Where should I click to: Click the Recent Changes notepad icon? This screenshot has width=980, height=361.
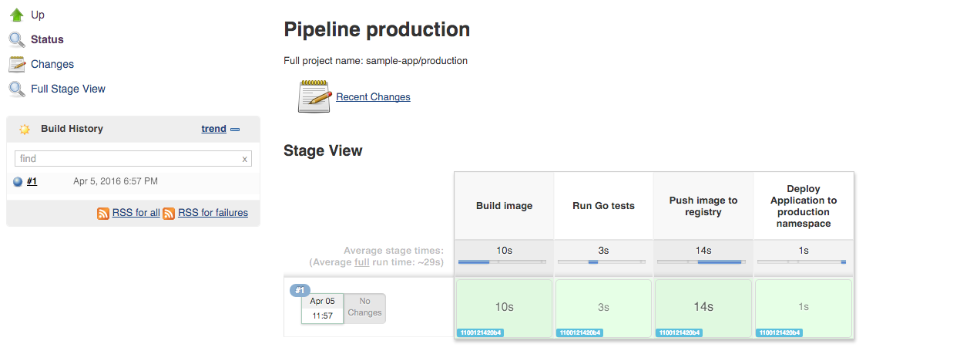(x=314, y=96)
